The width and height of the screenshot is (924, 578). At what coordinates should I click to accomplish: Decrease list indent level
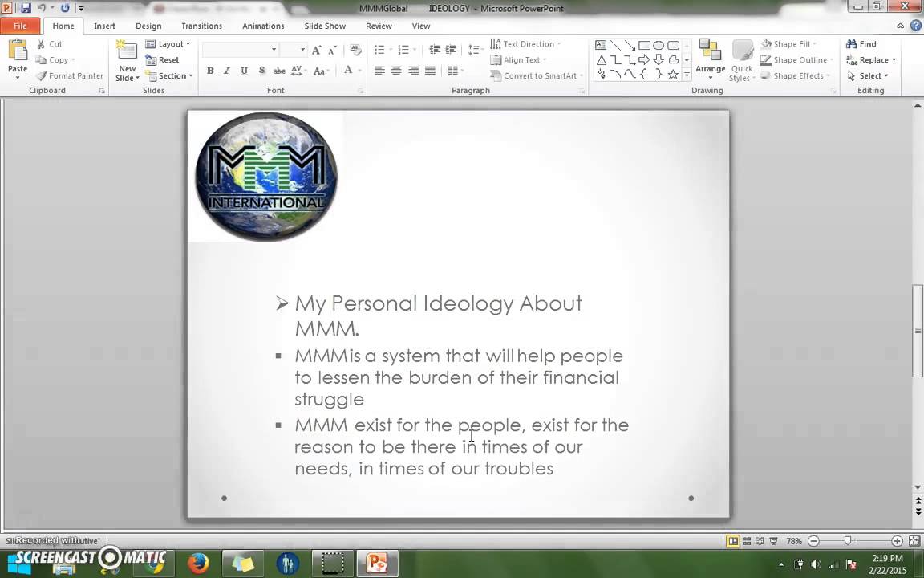tap(435, 50)
